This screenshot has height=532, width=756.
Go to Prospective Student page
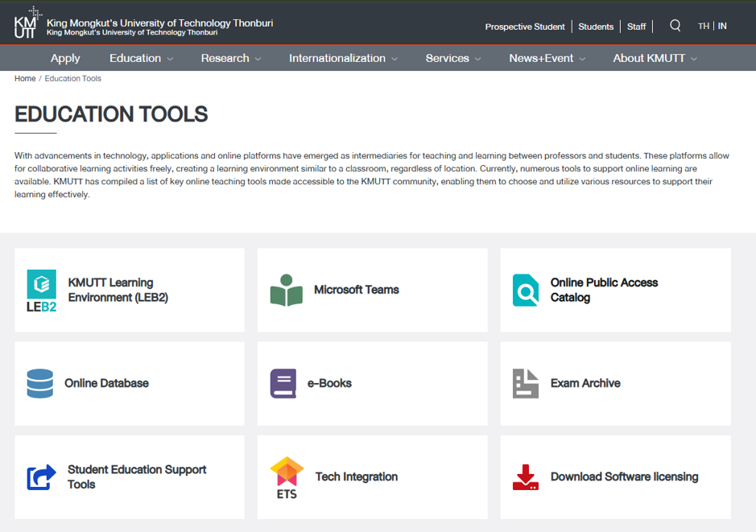[x=525, y=27]
